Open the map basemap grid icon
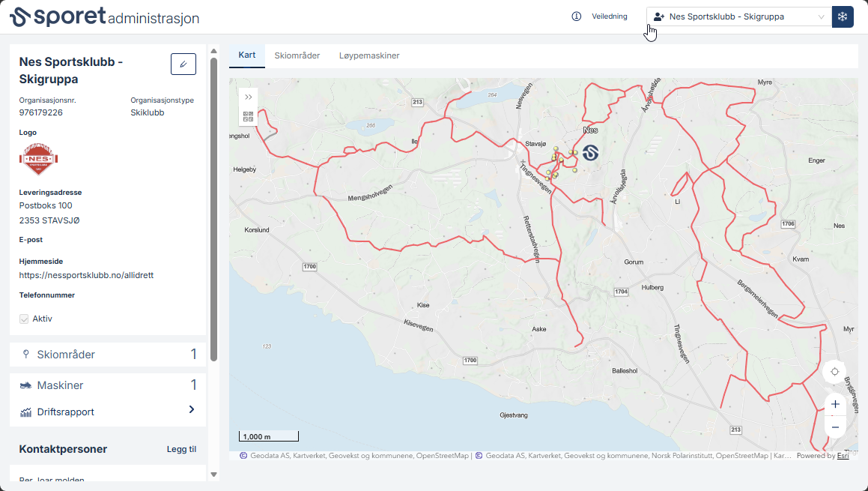The height and width of the screenshot is (491, 868). 249,116
